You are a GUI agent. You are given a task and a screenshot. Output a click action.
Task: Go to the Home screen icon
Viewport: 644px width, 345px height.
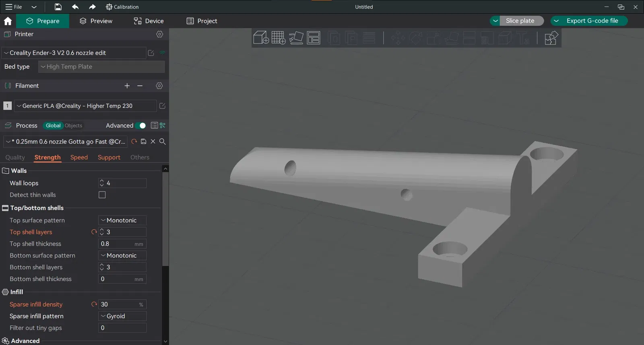(8, 21)
